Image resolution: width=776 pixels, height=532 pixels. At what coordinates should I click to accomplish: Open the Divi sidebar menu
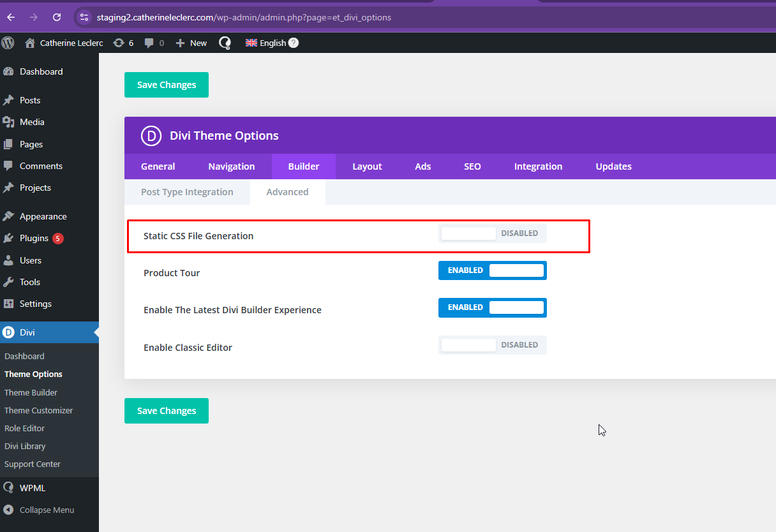click(x=49, y=332)
